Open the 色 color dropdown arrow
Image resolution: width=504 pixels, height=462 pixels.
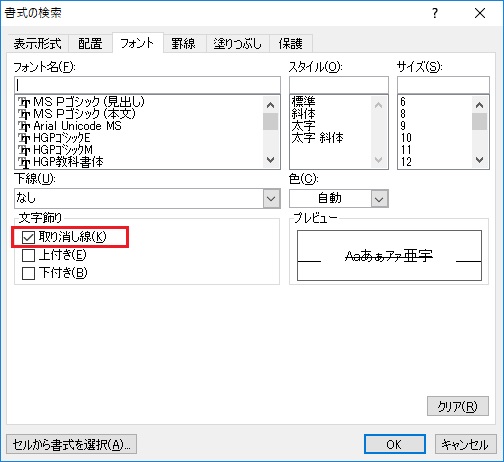click(x=379, y=199)
